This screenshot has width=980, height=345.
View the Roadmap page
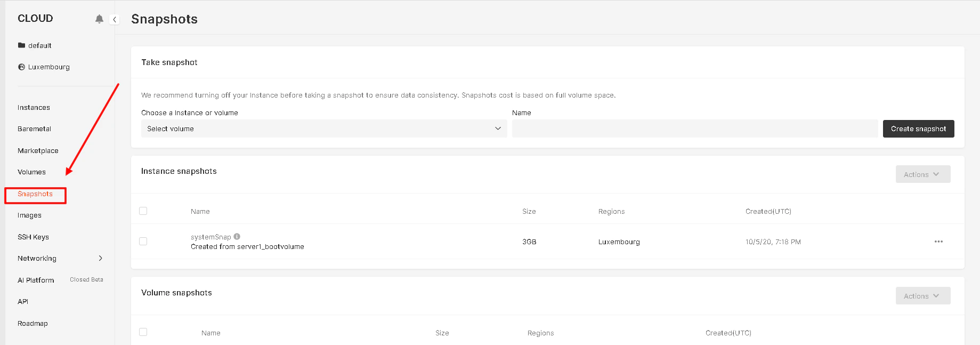point(33,323)
